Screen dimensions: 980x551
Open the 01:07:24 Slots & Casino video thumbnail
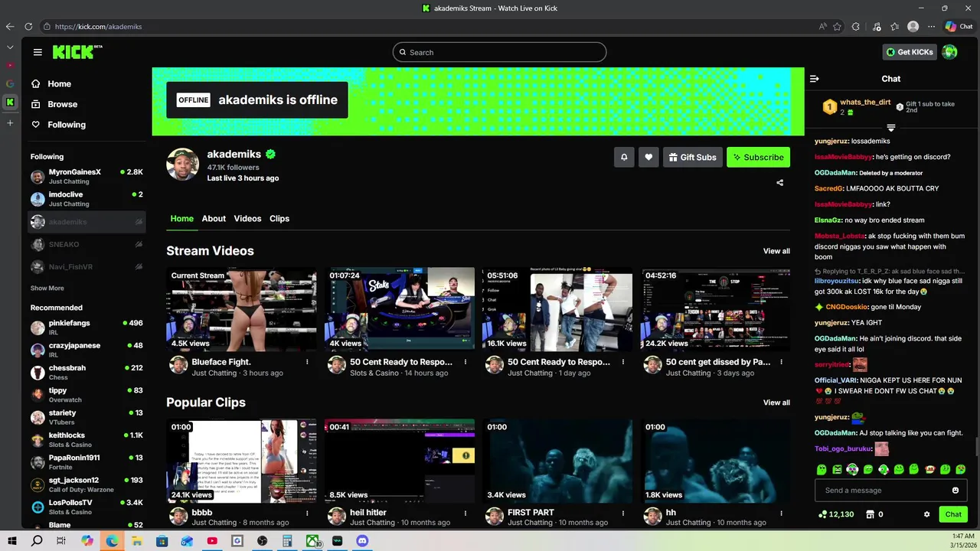(400, 309)
